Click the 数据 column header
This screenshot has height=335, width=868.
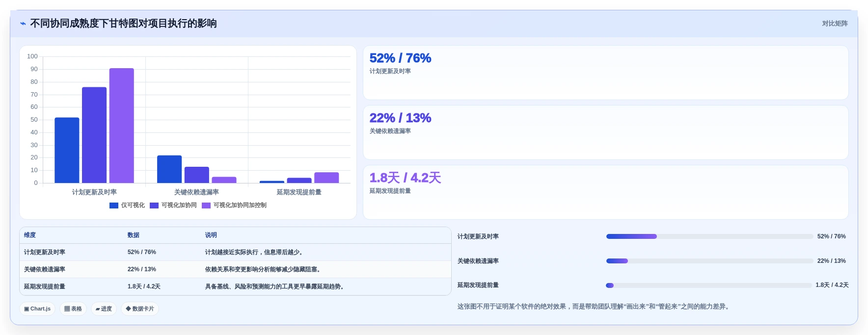pyautogui.click(x=134, y=235)
